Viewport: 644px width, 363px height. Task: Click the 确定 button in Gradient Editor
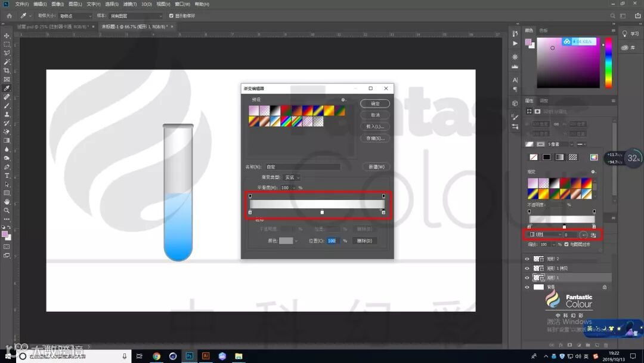coord(375,104)
